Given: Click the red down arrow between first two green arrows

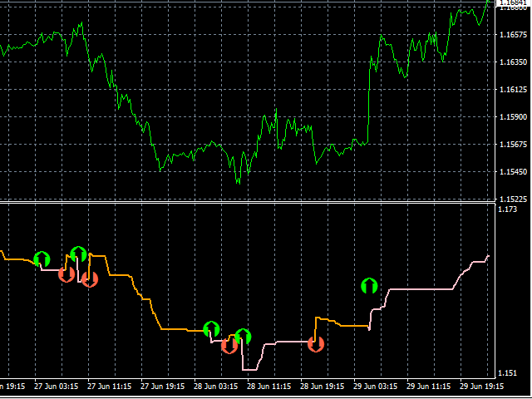Looking at the screenshot, I should 66,274.
